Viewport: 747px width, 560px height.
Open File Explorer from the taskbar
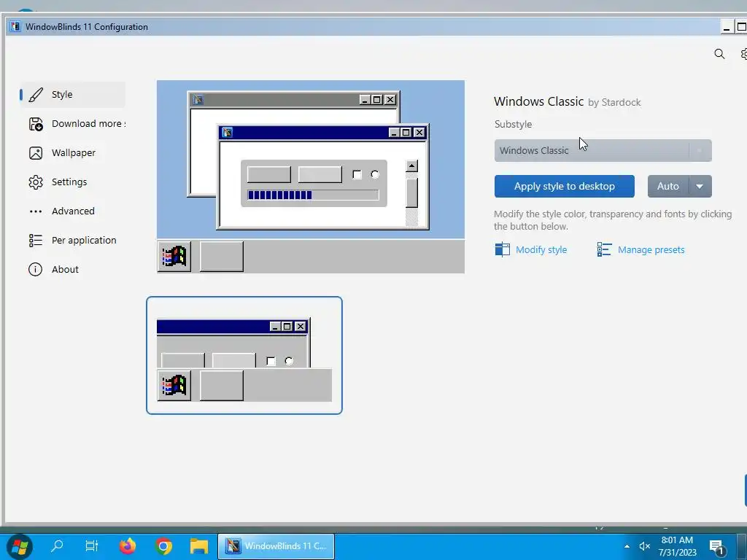[199, 546]
